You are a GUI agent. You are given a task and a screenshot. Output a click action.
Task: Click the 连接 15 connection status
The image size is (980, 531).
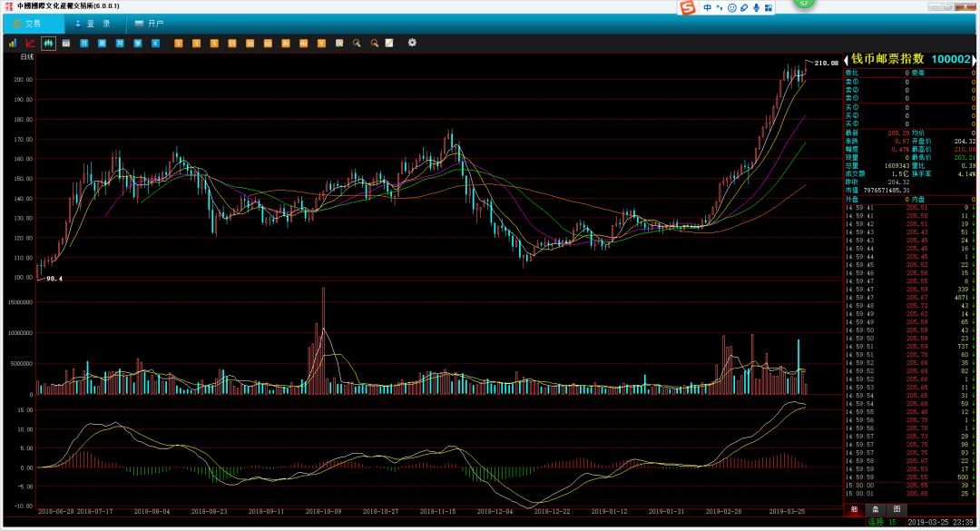coord(882,522)
